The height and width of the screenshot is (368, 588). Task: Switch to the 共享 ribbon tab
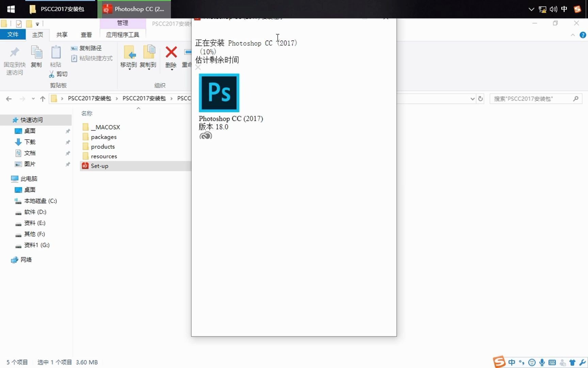[62, 34]
